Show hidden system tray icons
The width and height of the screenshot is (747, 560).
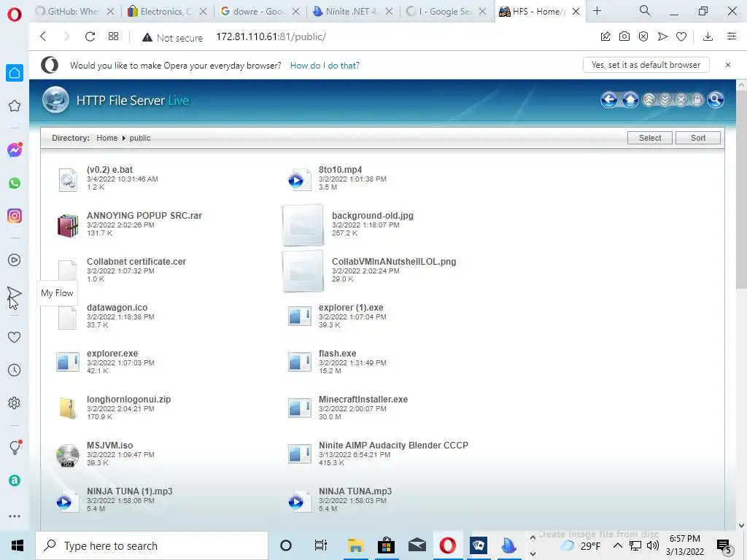(x=617, y=545)
